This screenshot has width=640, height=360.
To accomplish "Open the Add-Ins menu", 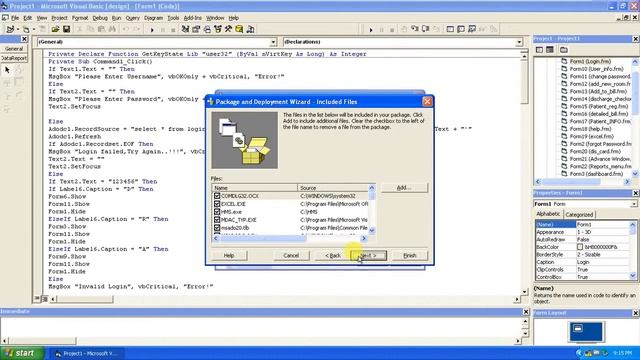I will point(192,18).
